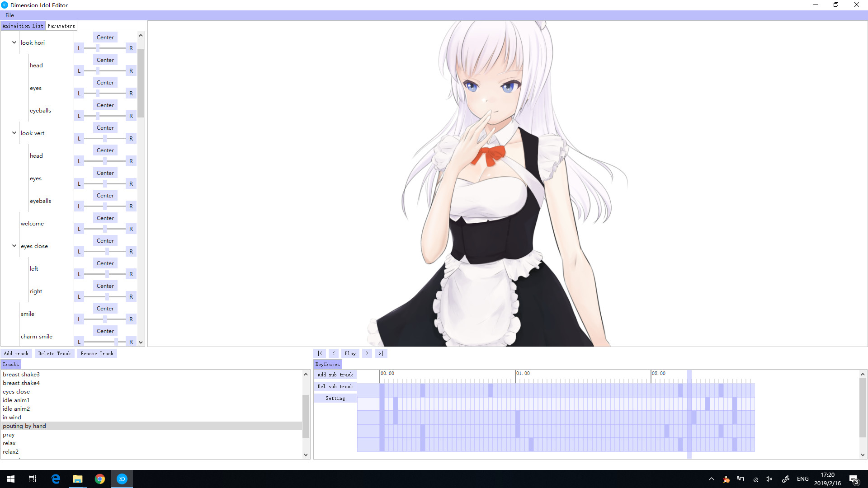Image resolution: width=868 pixels, height=488 pixels.
Task: Collapse the look hori tree group
Action: tap(14, 42)
